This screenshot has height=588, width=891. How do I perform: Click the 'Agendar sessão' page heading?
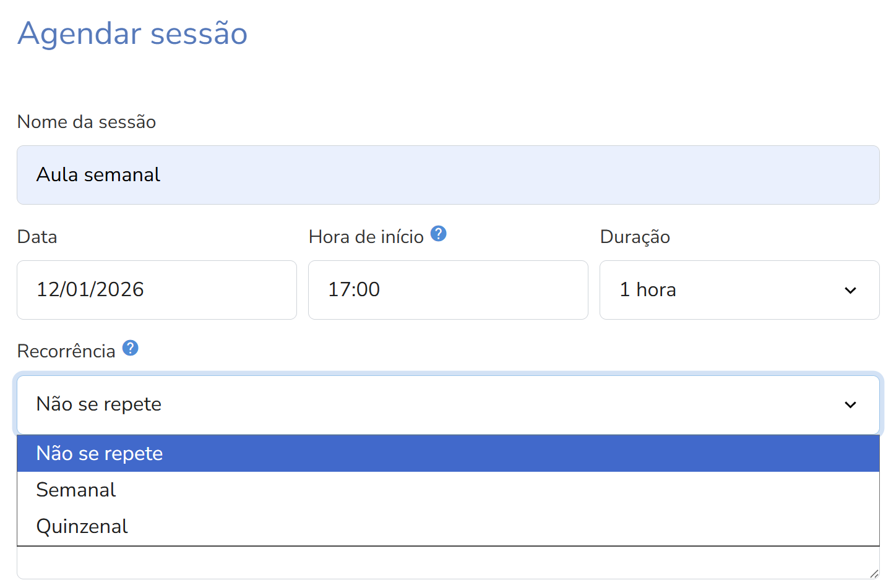(x=132, y=33)
